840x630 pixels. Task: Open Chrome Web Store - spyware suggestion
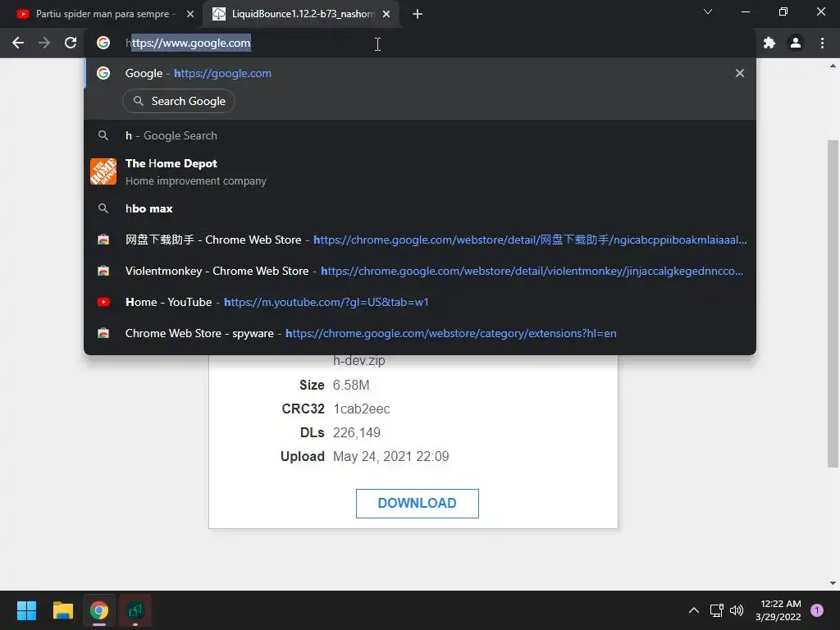pos(420,333)
